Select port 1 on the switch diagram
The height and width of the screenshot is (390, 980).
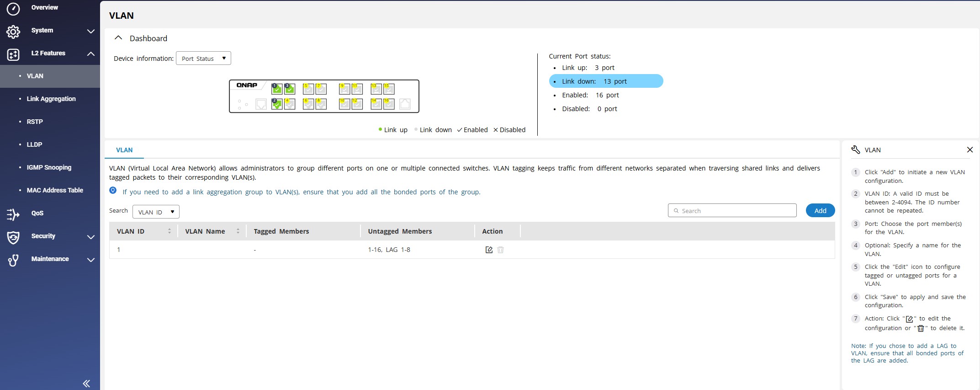(x=277, y=89)
